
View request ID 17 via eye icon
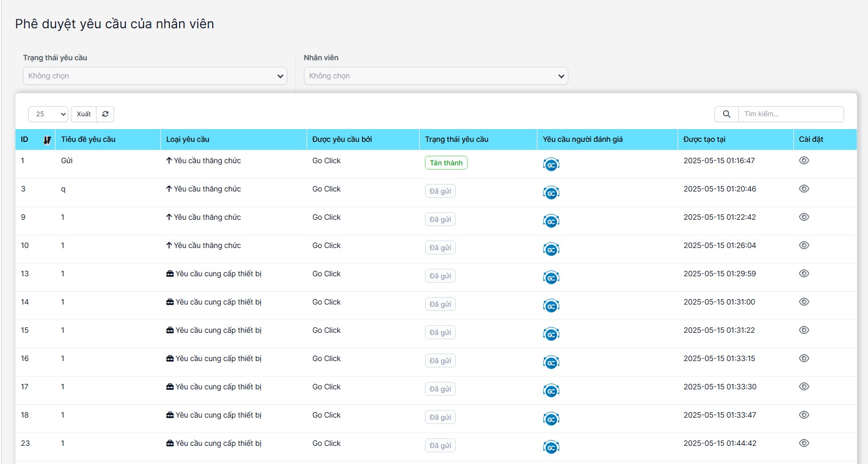[x=804, y=387]
